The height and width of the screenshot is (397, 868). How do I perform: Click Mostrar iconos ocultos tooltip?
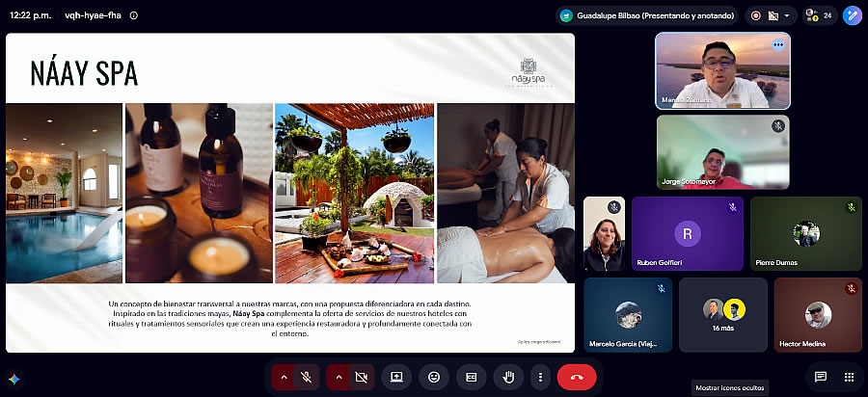point(730,388)
